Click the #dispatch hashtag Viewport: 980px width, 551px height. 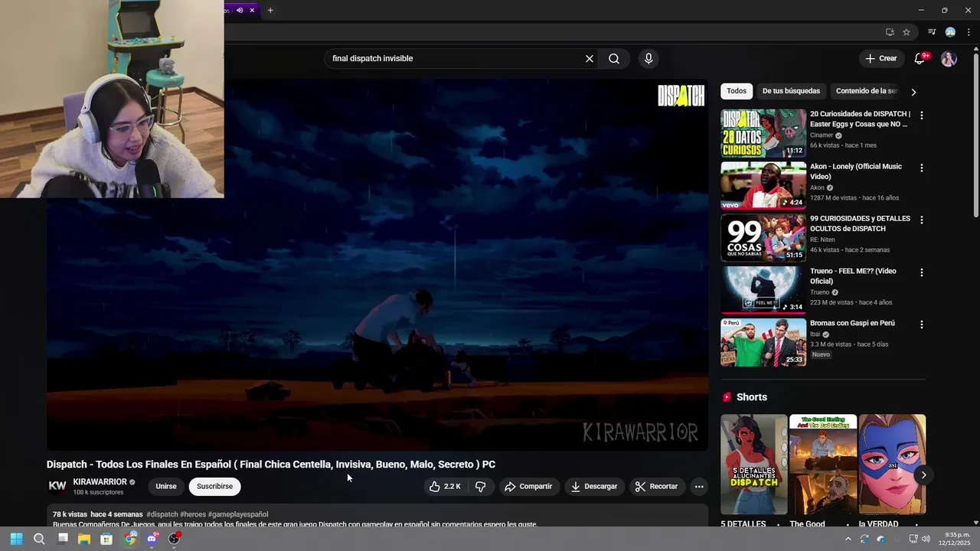click(162, 514)
